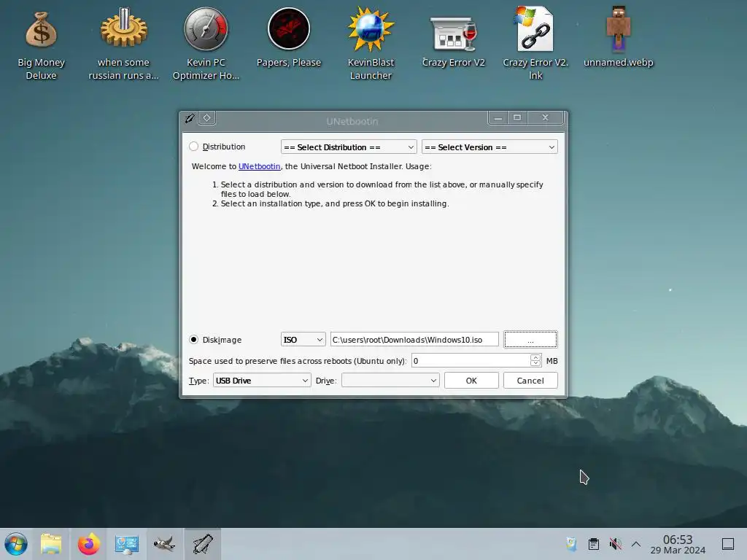Increase persistence space with up arrow

coord(535,357)
